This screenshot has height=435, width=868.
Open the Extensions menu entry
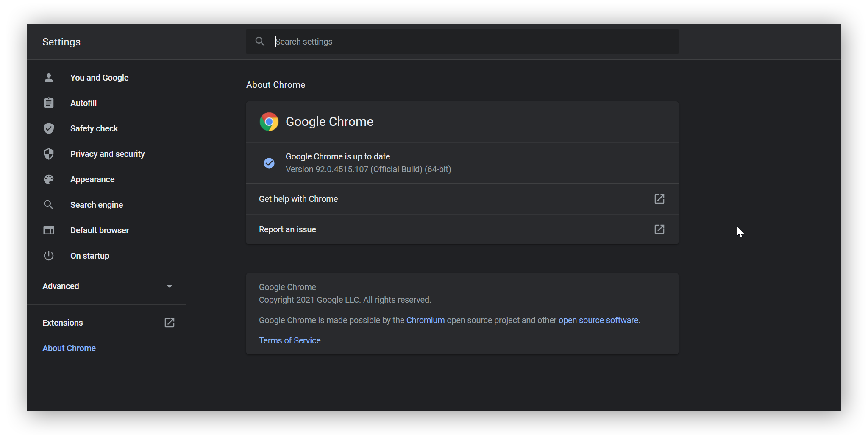click(x=62, y=322)
